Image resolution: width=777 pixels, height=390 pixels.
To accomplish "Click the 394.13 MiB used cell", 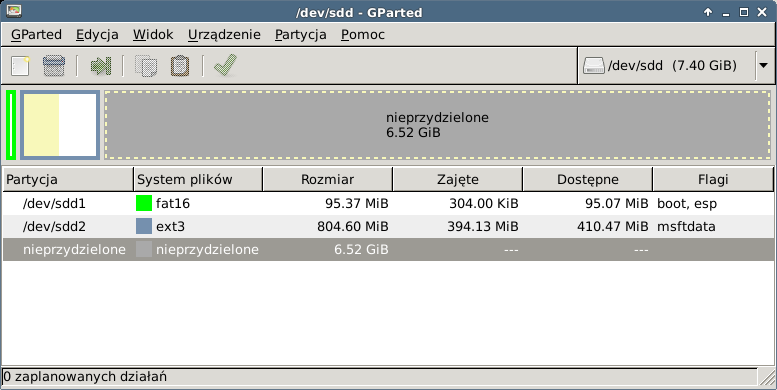I will click(x=483, y=226).
